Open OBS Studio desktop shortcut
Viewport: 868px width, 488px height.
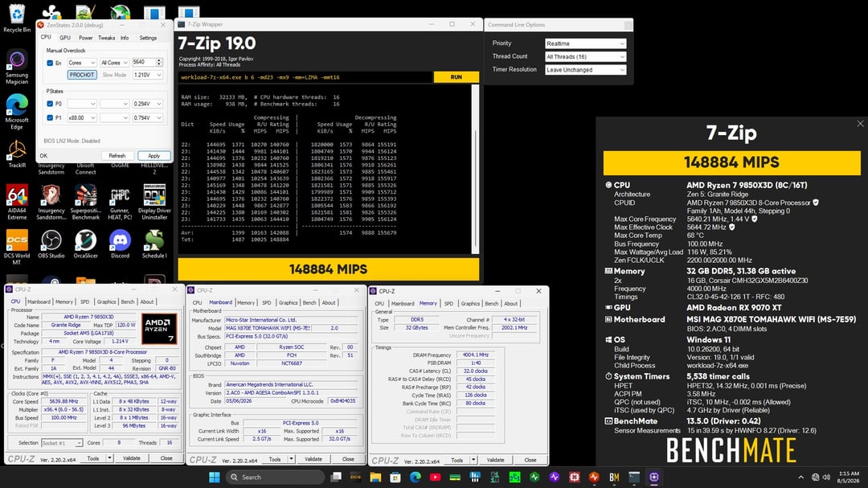51,244
